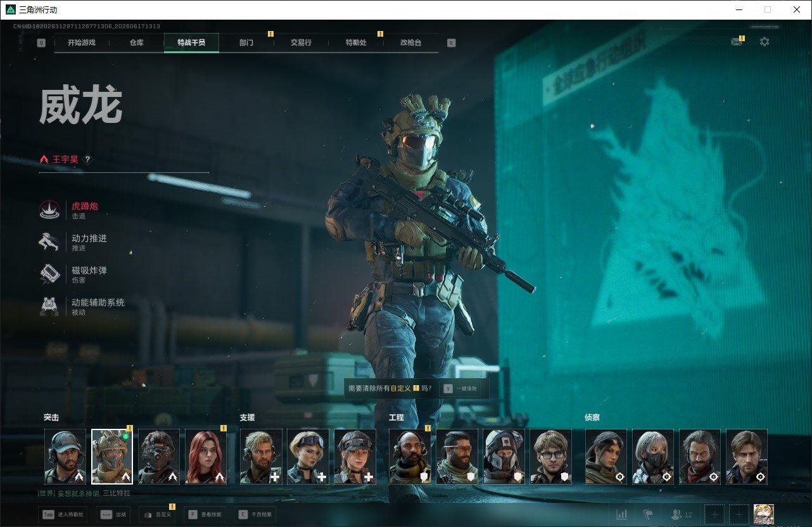
Task: Select the assault operator with a night-vision eyepiece
Action: coord(159,457)
